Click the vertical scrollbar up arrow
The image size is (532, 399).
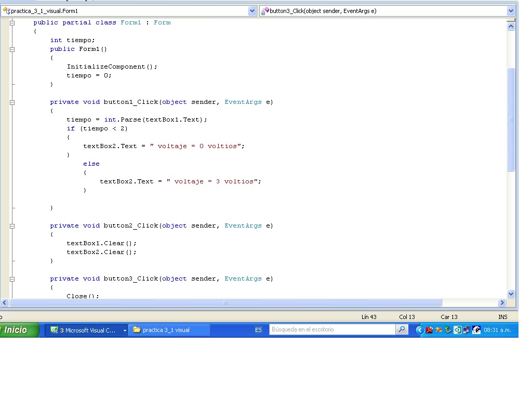point(511,26)
